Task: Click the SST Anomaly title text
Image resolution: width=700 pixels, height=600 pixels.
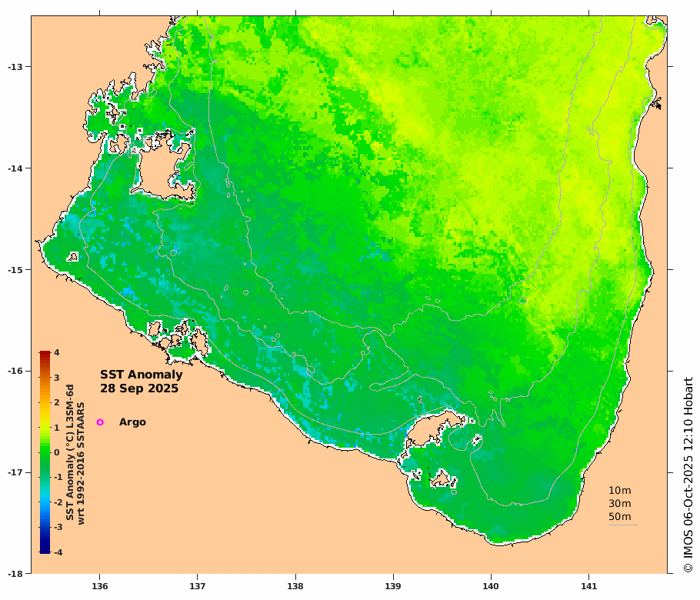Action: pos(141,375)
